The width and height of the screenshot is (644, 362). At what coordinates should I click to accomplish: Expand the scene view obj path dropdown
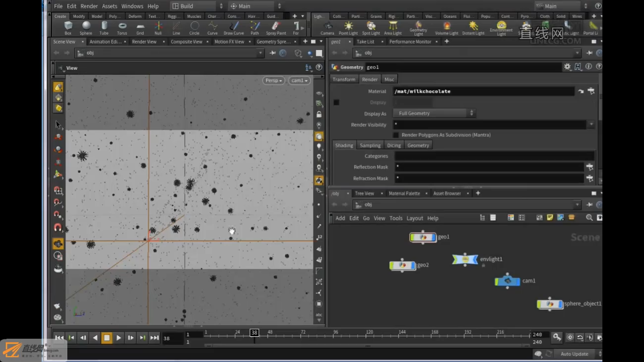coord(260,53)
